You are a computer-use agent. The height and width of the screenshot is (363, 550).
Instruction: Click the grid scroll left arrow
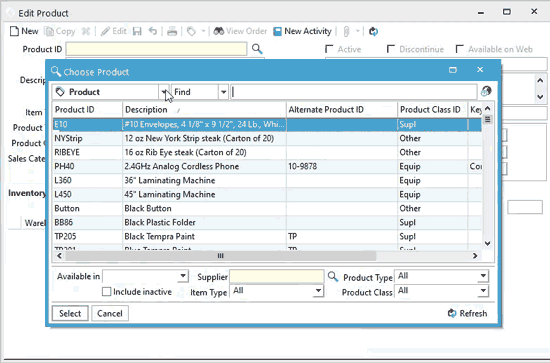tap(59, 256)
